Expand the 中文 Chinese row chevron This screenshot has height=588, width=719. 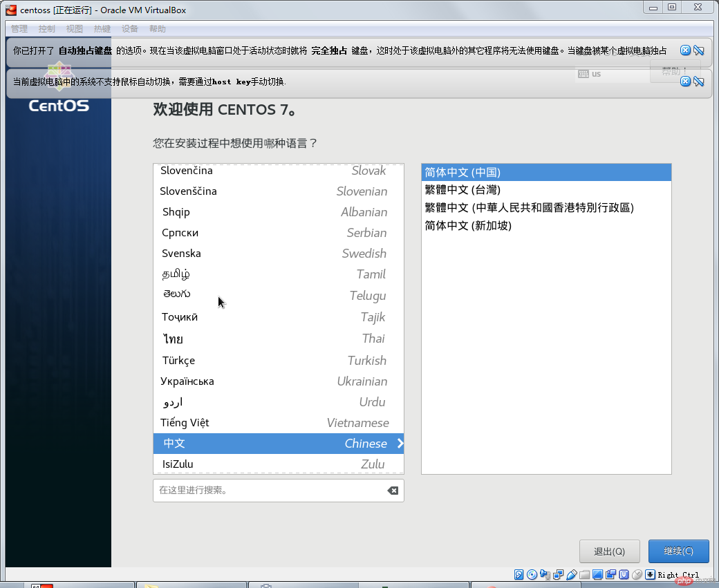point(400,443)
